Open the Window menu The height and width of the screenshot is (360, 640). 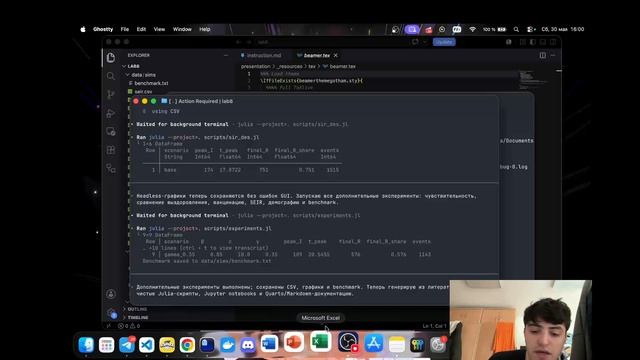(182, 29)
